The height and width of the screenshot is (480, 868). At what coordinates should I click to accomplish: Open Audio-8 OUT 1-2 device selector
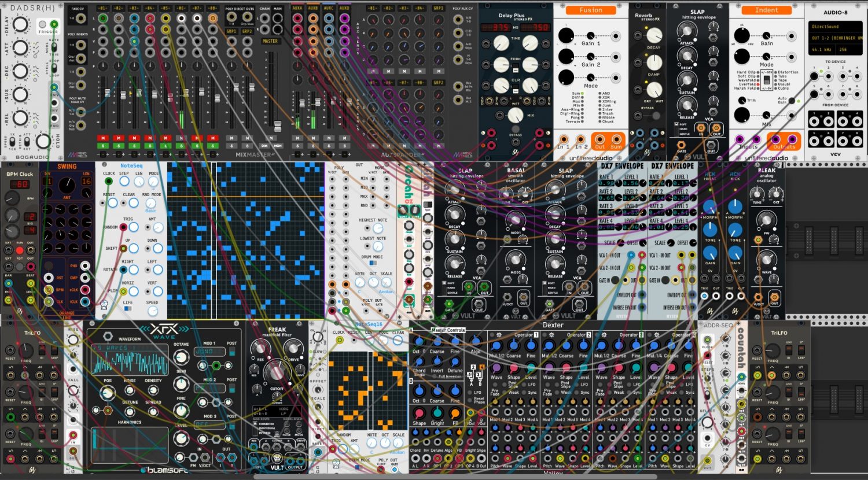(836, 38)
